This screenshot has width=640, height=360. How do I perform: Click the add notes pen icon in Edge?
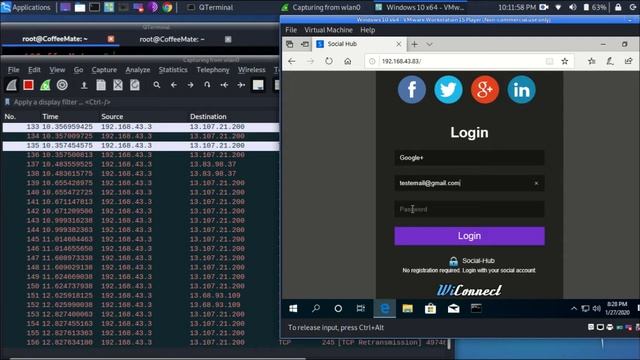pos(610,61)
